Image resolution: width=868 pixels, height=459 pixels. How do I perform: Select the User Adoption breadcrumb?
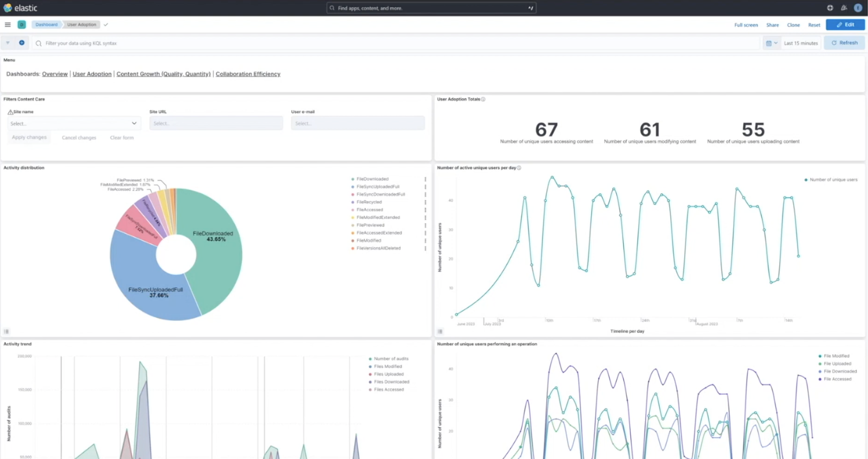[82, 25]
